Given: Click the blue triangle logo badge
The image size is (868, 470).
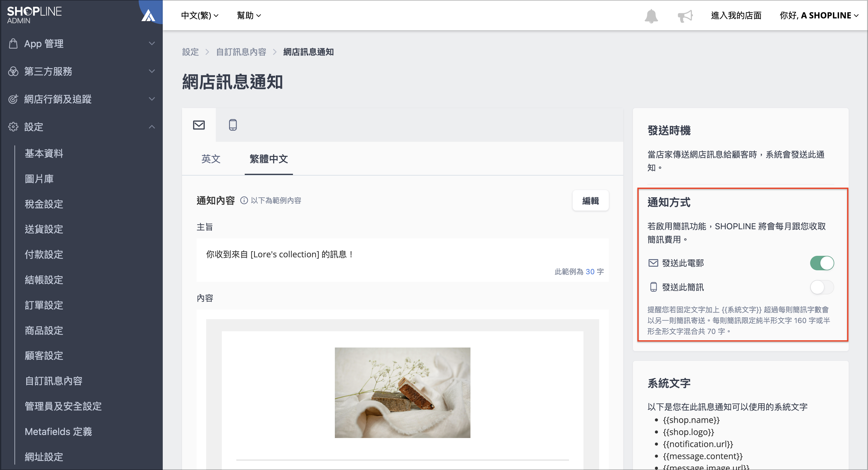Looking at the screenshot, I should click(149, 15).
